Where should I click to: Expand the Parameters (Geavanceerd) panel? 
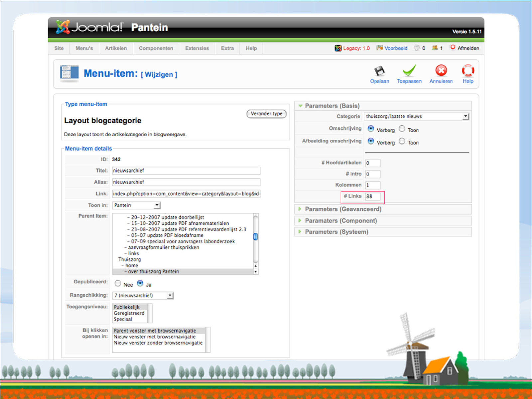[383, 209]
